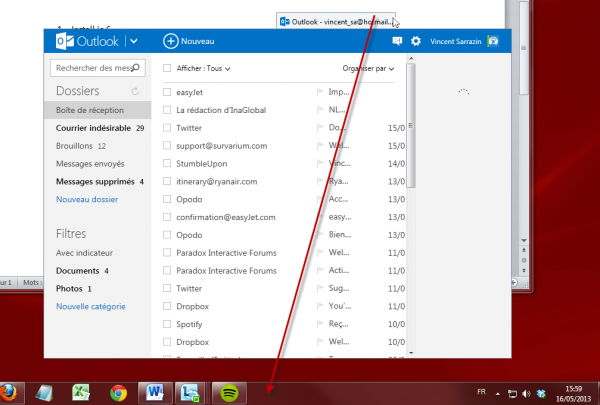Open Excel from the taskbar
600x405 pixels.
tap(81, 393)
